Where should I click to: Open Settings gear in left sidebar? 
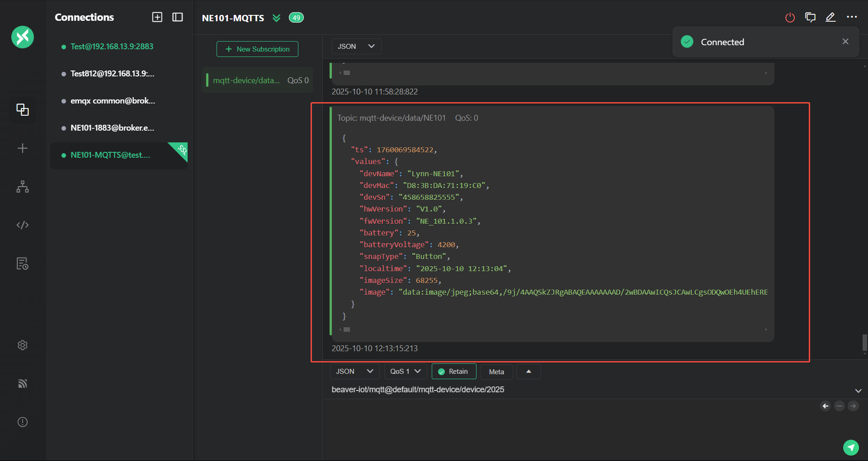tap(23, 345)
